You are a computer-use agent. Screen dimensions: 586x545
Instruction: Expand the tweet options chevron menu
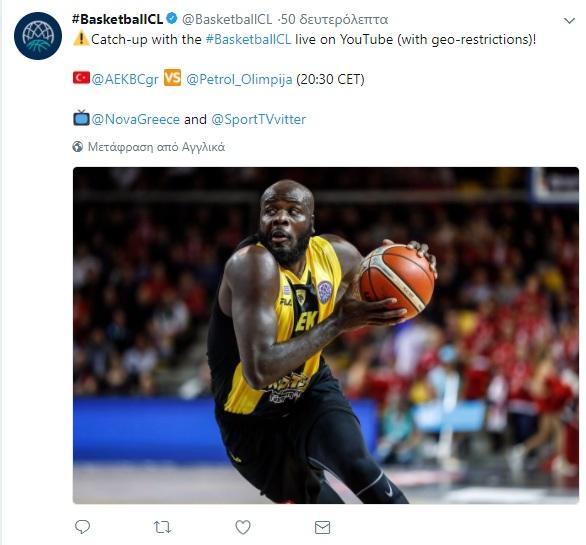pos(569,21)
